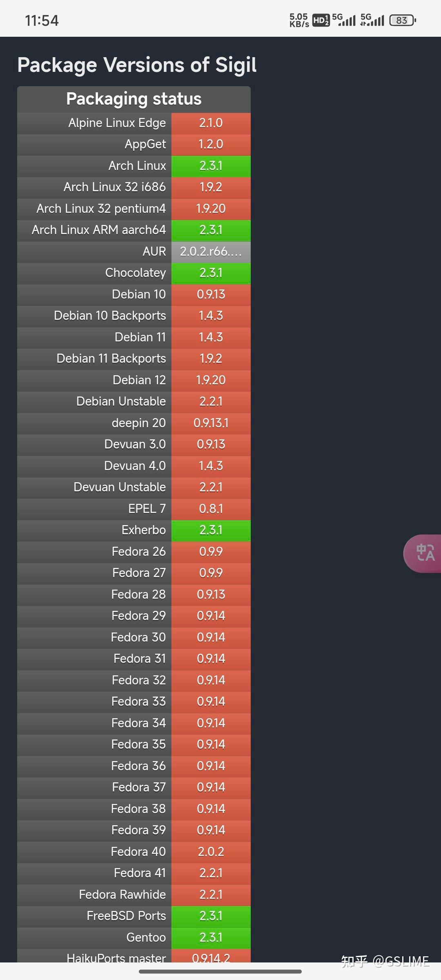Click the Devuan Unstable 2.2.1 badge

click(x=211, y=487)
